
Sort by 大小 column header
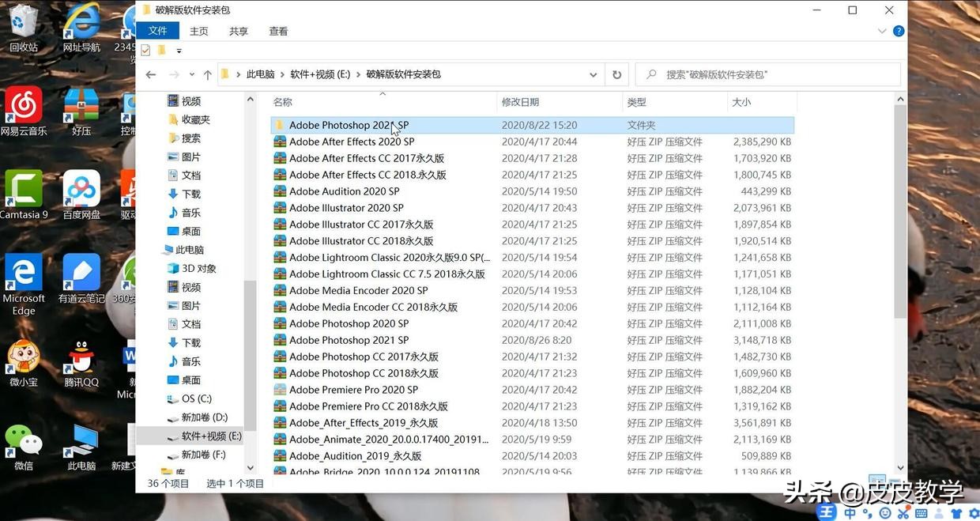coord(762,102)
